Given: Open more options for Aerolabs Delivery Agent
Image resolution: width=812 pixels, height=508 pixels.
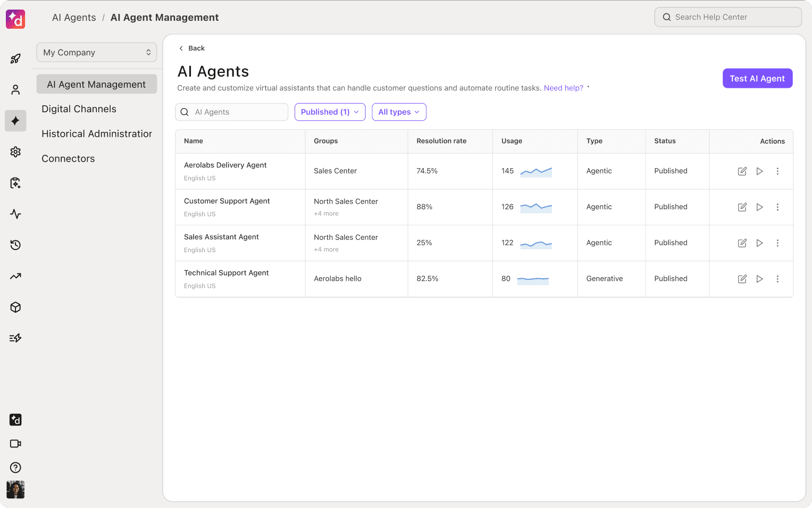Looking at the screenshot, I should tap(777, 171).
